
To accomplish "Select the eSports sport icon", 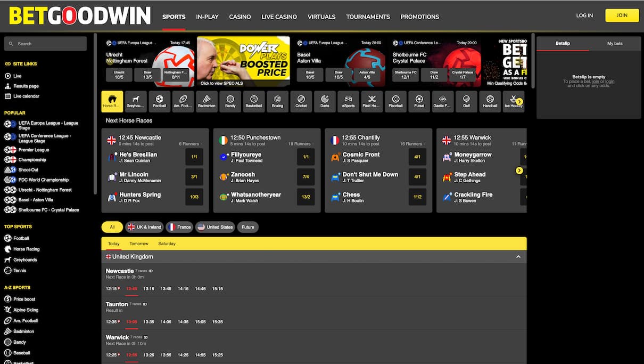I will point(348,101).
